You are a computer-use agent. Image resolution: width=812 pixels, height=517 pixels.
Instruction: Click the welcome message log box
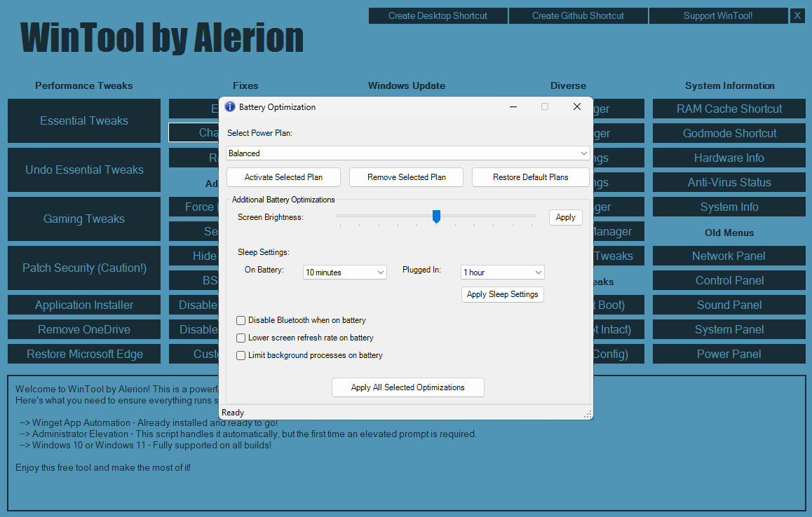[x=407, y=443]
